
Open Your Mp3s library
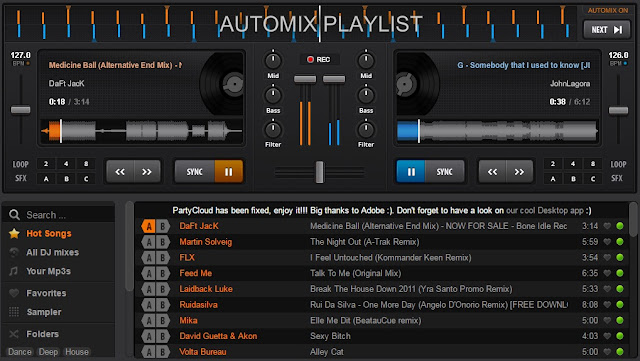pos(48,271)
